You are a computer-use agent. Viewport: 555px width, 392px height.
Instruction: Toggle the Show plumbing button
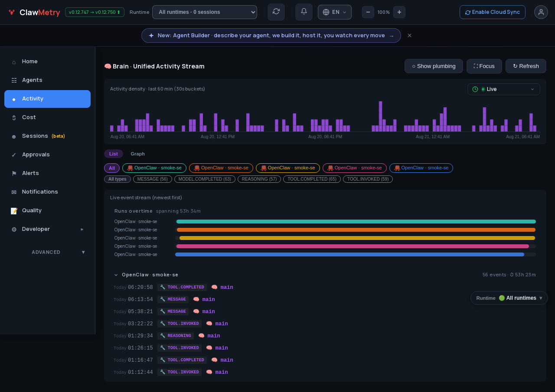434,66
